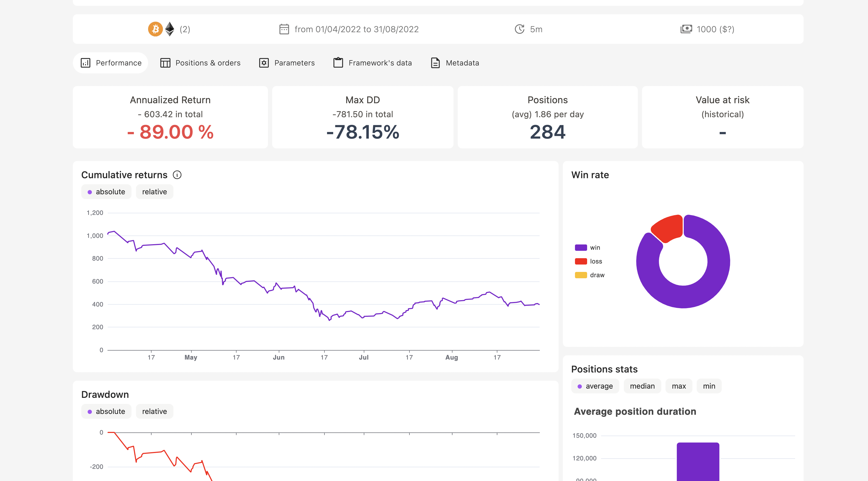Toggle the win legend entry
The image size is (868, 481).
(595, 247)
